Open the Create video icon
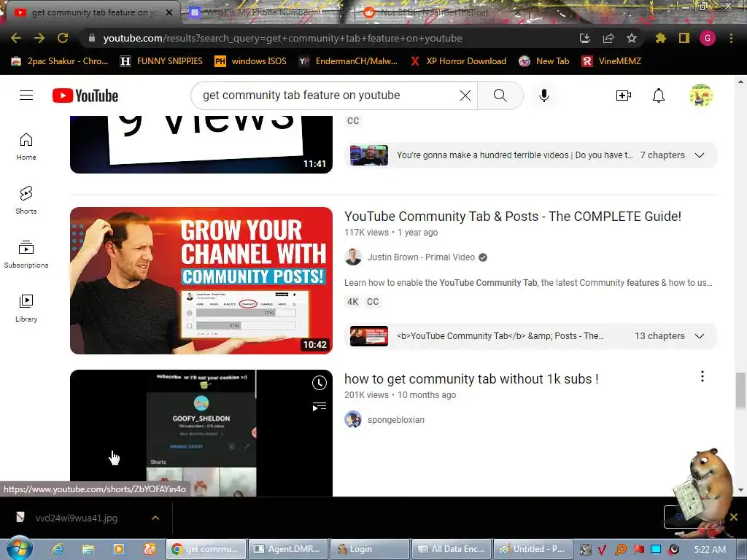This screenshot has width=747, height=560. tap(624, 96)
